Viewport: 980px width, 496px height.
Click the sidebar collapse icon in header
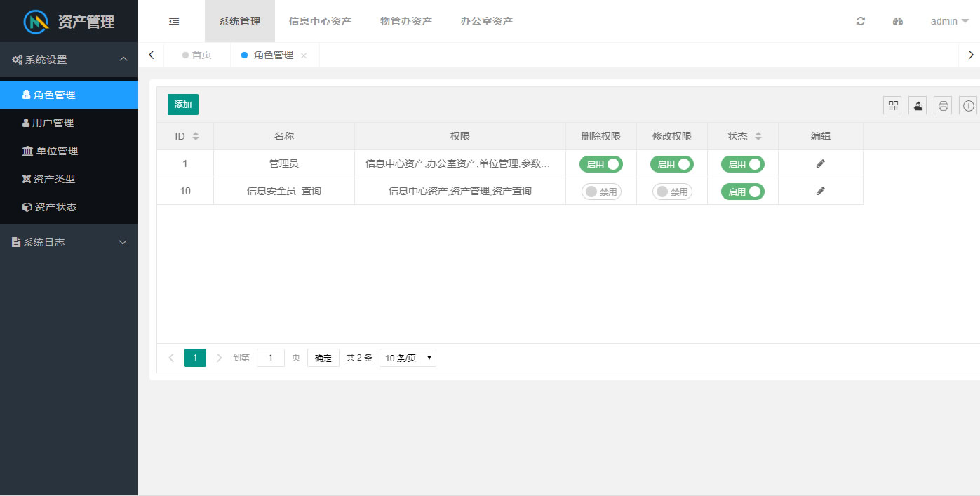(x=174, y=21)
